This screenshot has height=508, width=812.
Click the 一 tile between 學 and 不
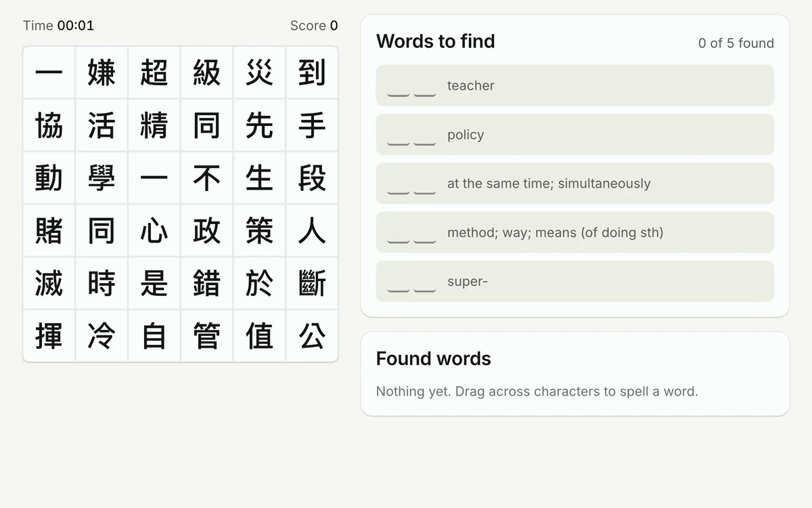click(x=154, y=178)
